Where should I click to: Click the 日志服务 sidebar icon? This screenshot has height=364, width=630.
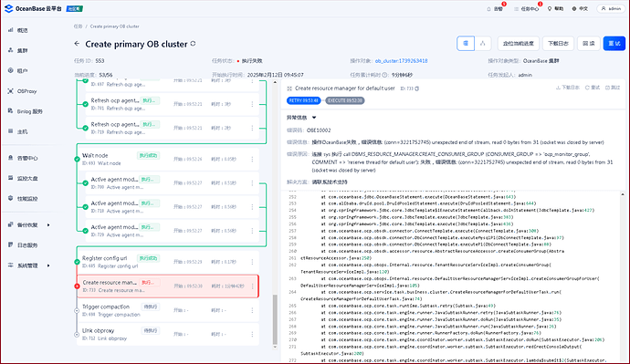(x=10, y=244)
